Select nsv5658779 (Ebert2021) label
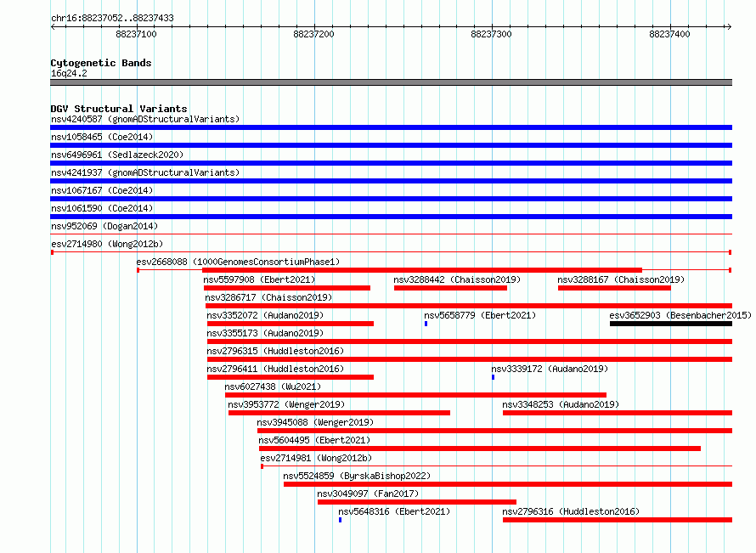Viewport: 756px width, 553px height. click(480, 315)
